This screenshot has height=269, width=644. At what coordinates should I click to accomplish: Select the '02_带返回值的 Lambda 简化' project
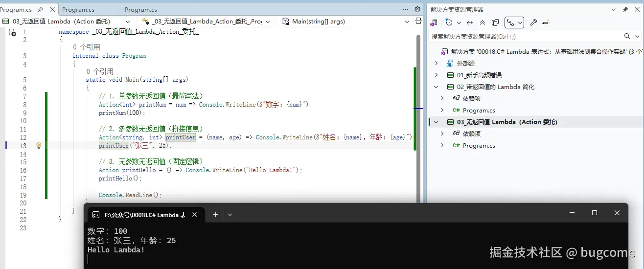click(495, 87)
